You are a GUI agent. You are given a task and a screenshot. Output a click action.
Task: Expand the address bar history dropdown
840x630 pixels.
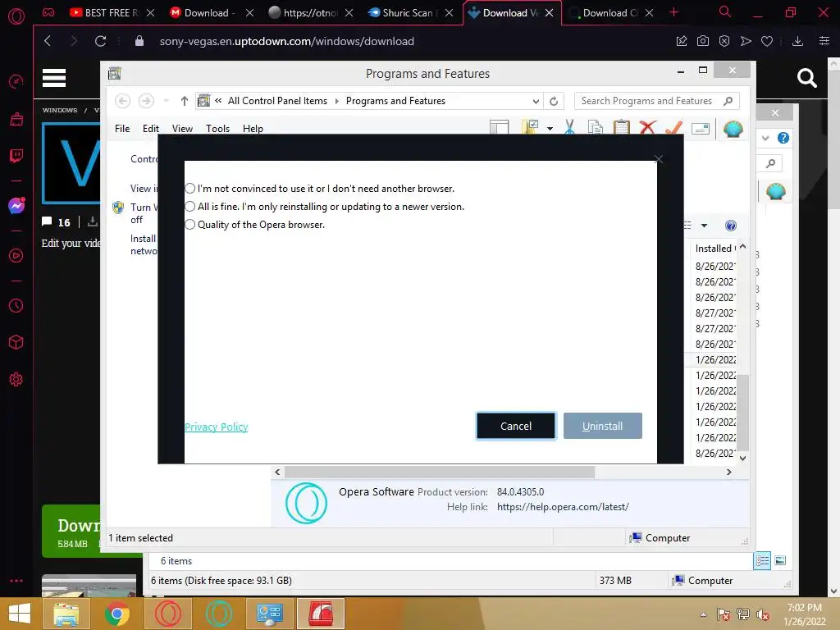click(535, 101)
